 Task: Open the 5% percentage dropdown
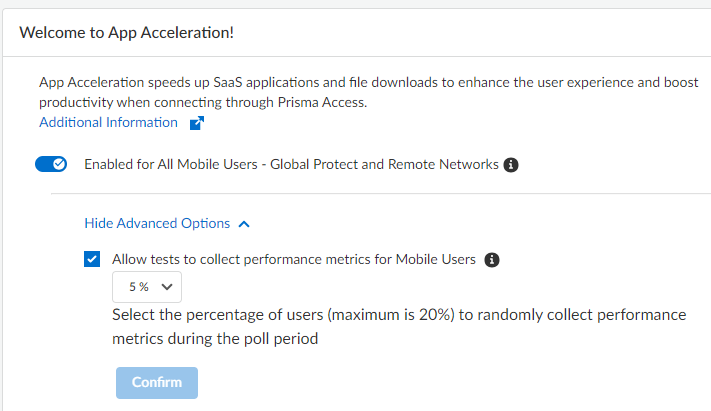[147, 287]
